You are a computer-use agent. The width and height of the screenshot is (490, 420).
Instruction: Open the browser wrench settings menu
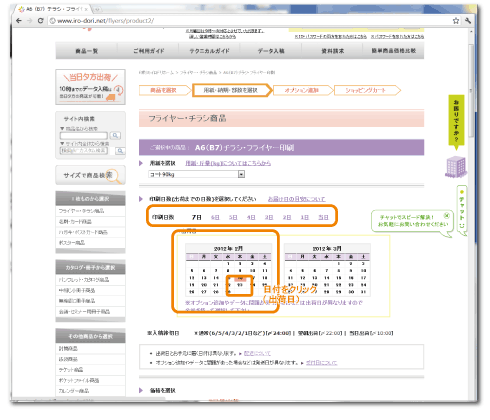(468, 21)
